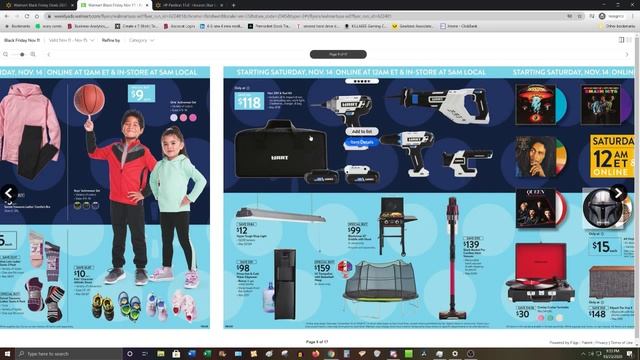Screen dimensions: 640x360
Task: Open the Other bookmarks folder
Action: 617,26
